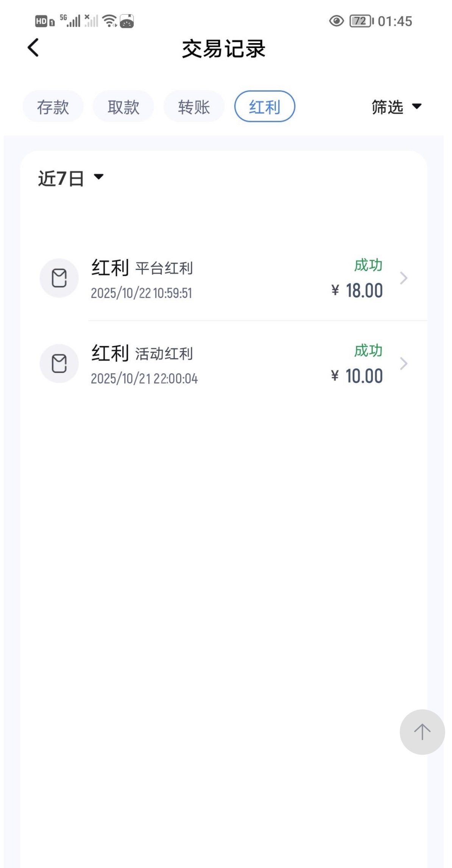The width and height of the screenshot is (452, 868).
Task: Tap the back arrow icon
Action: (33, 48)
